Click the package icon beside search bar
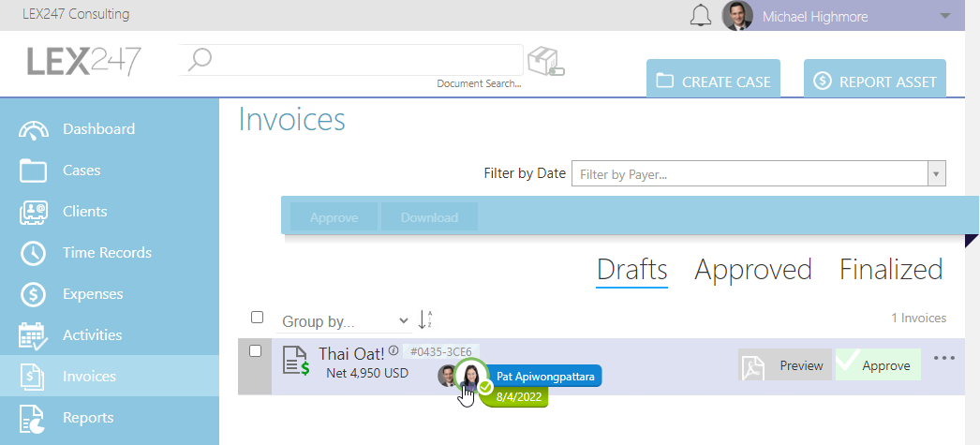The image size is (980, 445). 546,62
